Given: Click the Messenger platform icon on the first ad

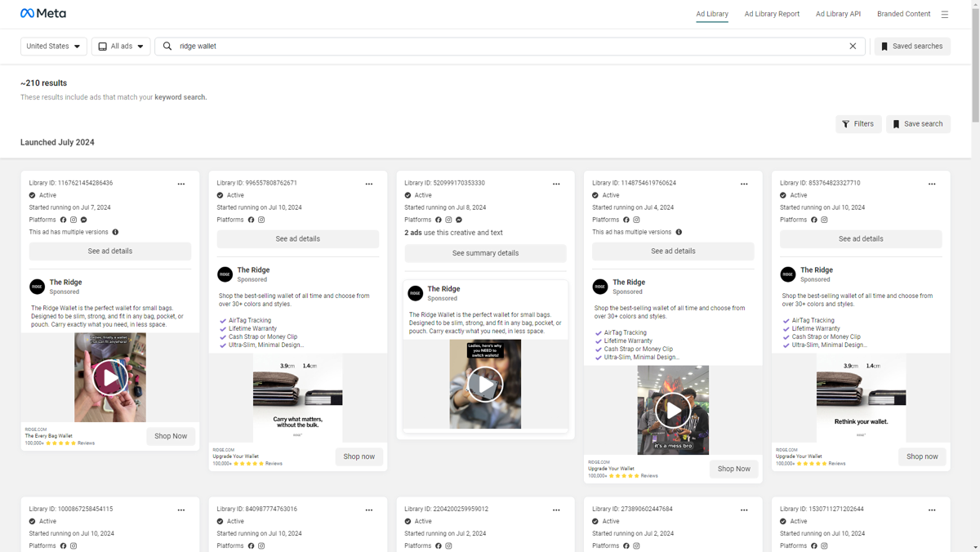Looking at the screenshot, I should [82, 220].
